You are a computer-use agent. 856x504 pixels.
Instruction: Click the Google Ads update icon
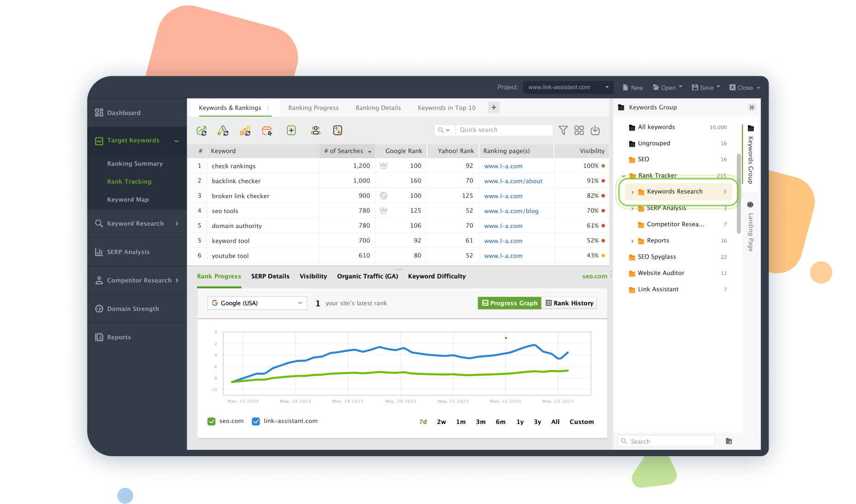pos(223,131)
